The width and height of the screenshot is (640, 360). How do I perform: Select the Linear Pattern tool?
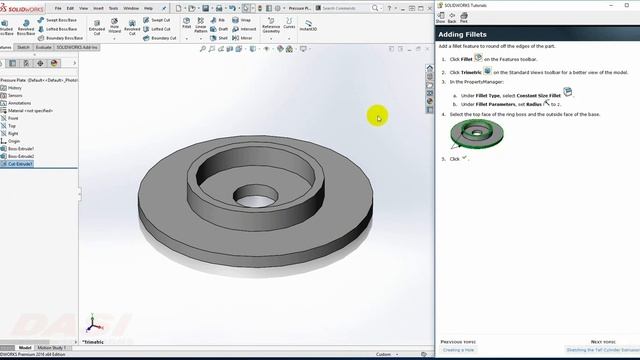coord(200,25)
